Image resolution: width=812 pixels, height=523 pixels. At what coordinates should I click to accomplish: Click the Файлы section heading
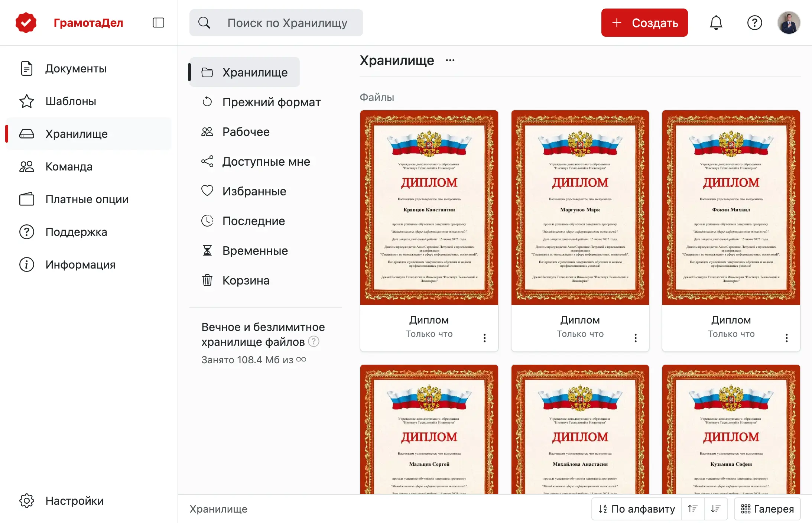(377, 97)
